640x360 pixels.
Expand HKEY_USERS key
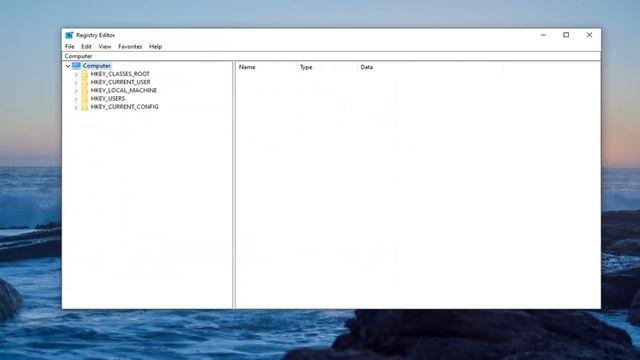[76, 99]
